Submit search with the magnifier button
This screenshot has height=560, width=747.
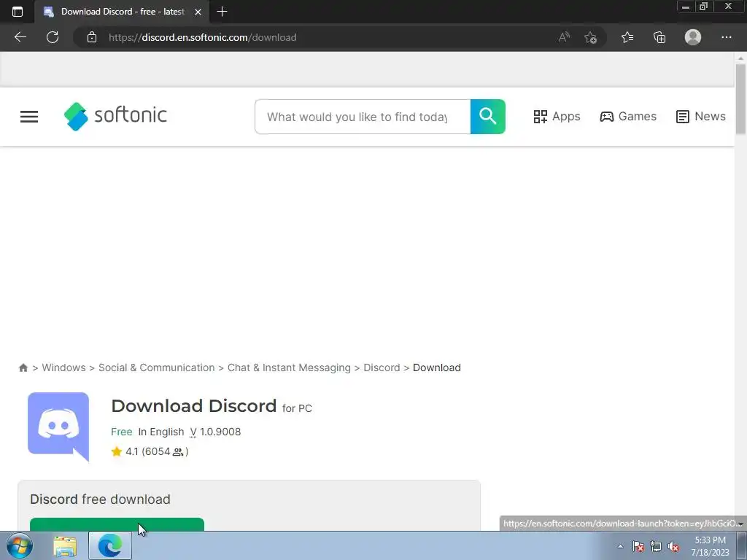488,117
